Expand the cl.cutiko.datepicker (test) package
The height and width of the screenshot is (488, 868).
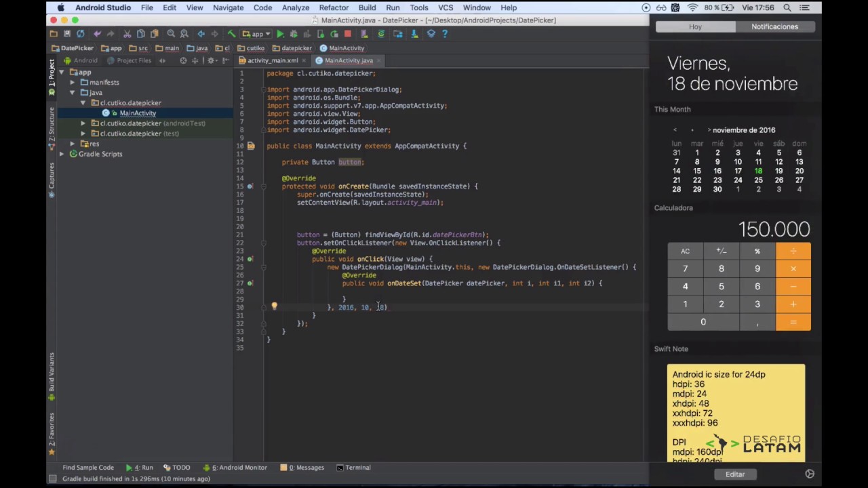pos(83,134)
